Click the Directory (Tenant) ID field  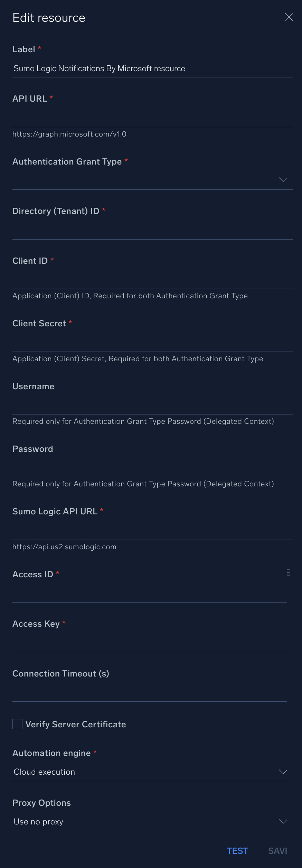click(152, 232)
